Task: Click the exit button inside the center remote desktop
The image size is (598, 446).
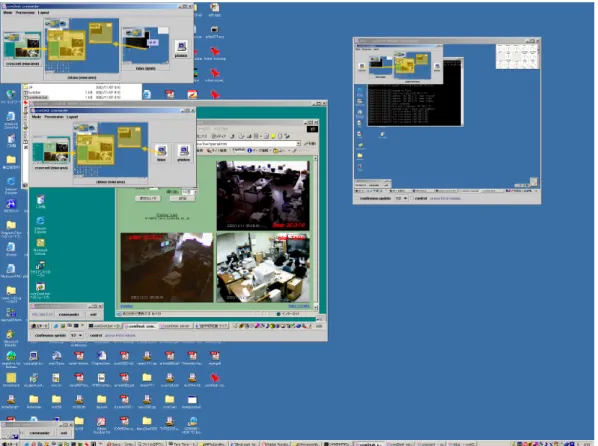Action: 93,314
